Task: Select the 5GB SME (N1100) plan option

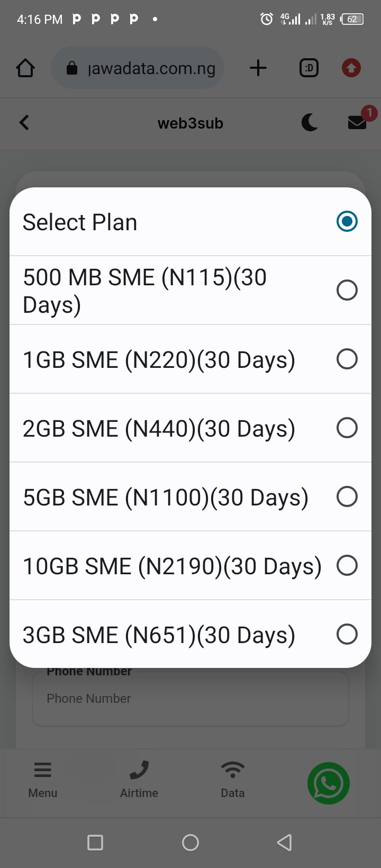Action: pos(347,496)
